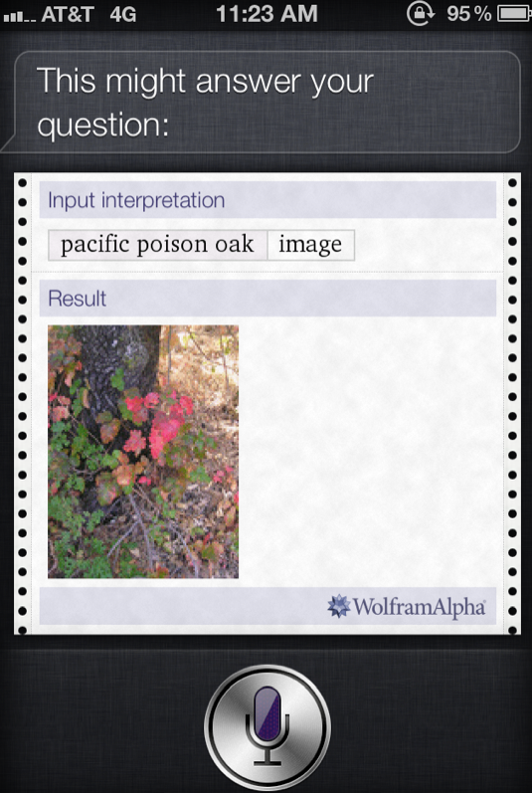Screen dimensions: 532x793
Task: Tap the 11:23 AM clock
Action: point(266,14)
